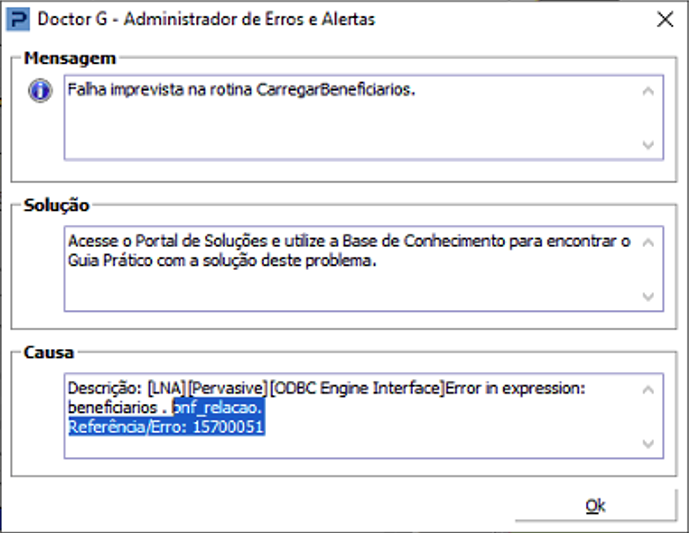Click the down arrow of Causa scrollbar
The image size is (689, 533).
pyautogui.click(x=648, y=443)
